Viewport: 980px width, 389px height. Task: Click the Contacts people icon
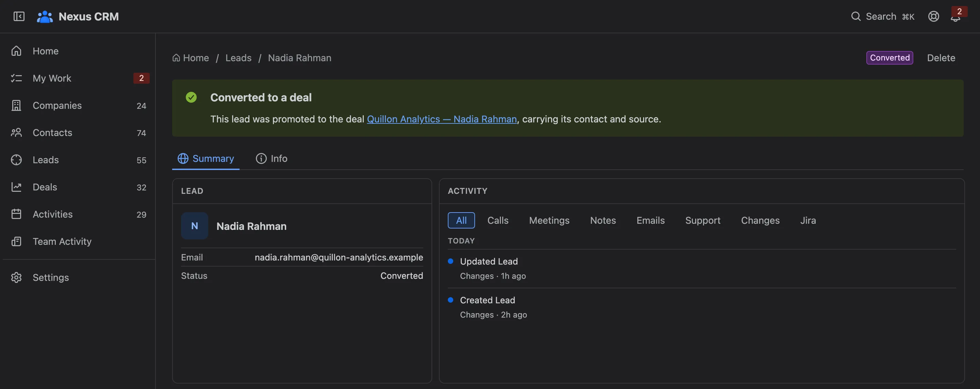[16, 132]
